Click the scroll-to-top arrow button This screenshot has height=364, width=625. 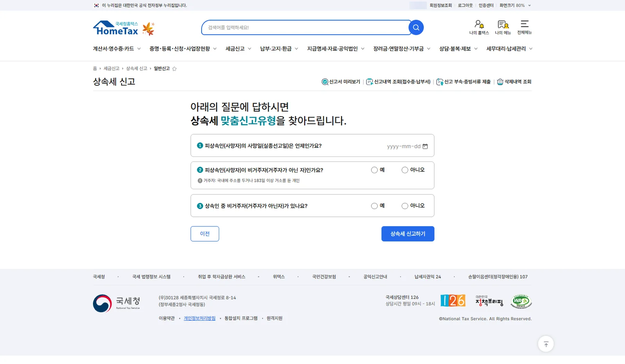point(546,344)
